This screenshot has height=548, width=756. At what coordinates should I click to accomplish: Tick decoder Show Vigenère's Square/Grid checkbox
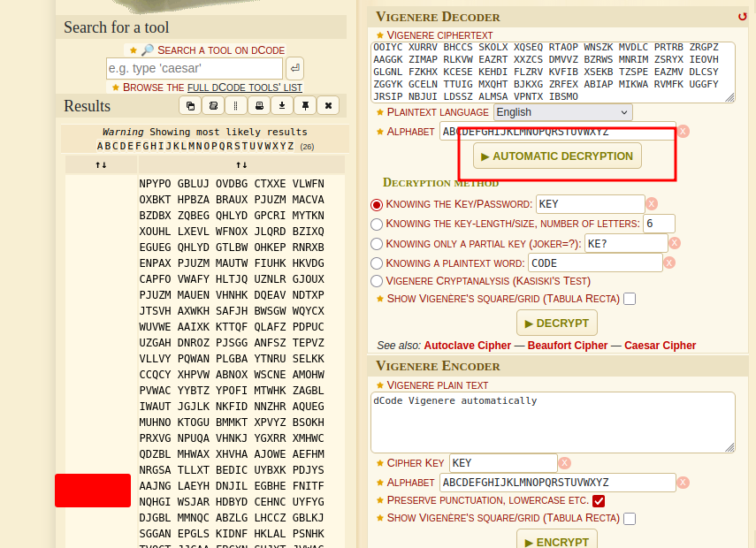630,299
